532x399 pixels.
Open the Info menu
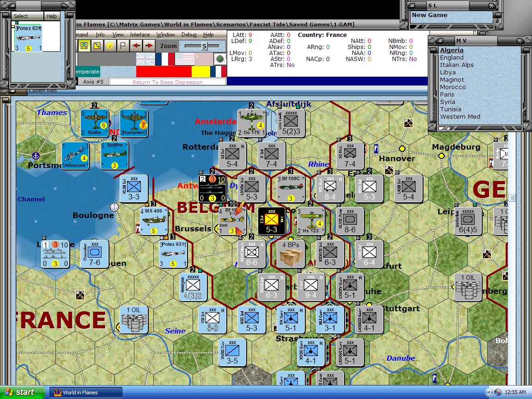click(100, 35)
